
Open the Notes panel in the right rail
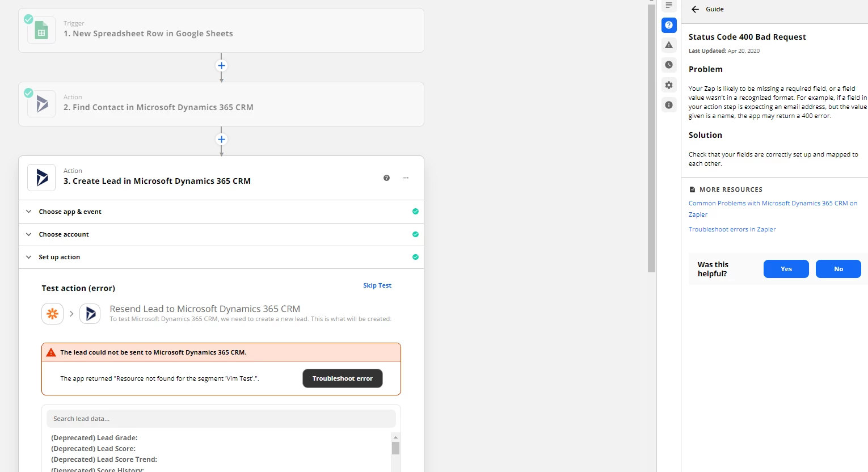(669, 5)
